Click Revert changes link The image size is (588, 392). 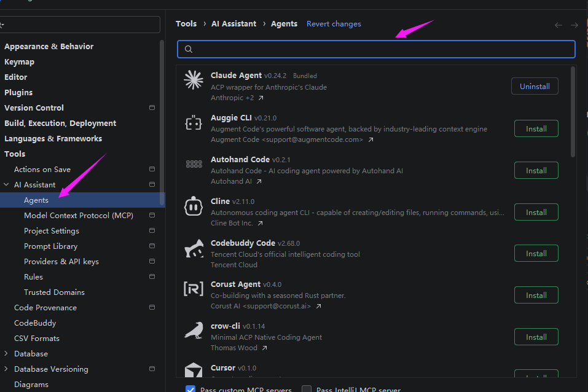[x=334, y=24]
